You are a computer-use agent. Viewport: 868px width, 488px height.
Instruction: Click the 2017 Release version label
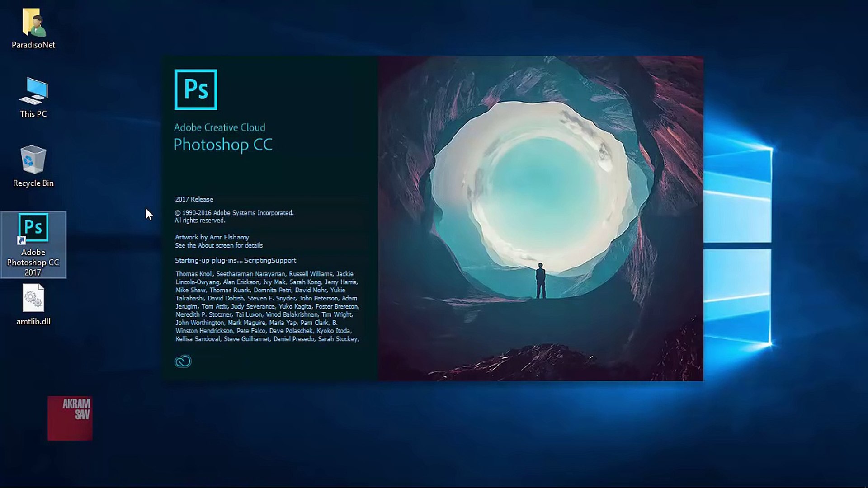[x=194, y=199]
